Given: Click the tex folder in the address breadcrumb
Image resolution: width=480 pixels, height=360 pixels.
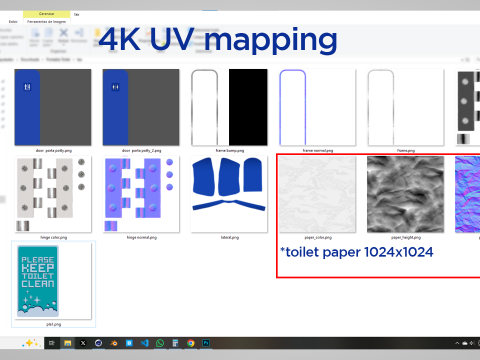Looking at the screenshot, I should coord(79,59).
